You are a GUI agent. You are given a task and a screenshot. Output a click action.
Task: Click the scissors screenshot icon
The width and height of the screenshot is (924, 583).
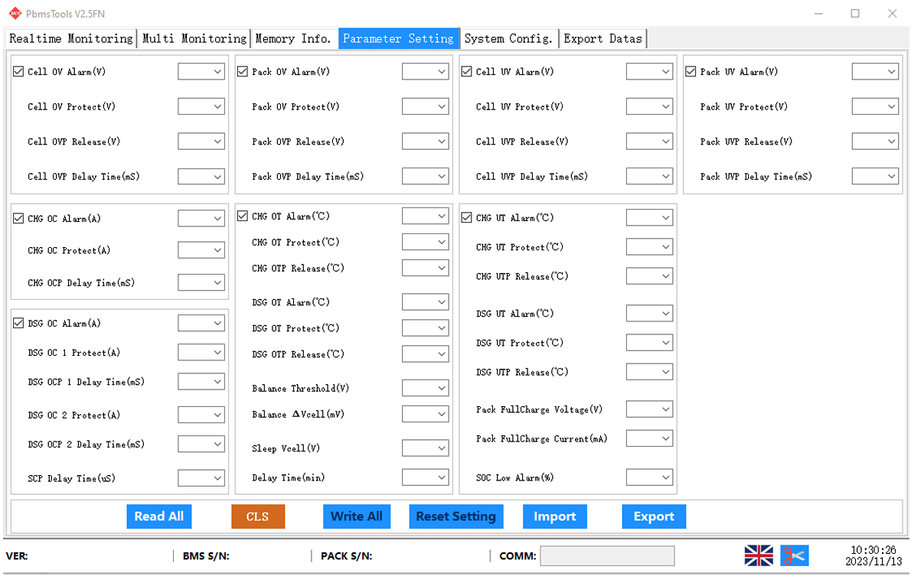794,555
